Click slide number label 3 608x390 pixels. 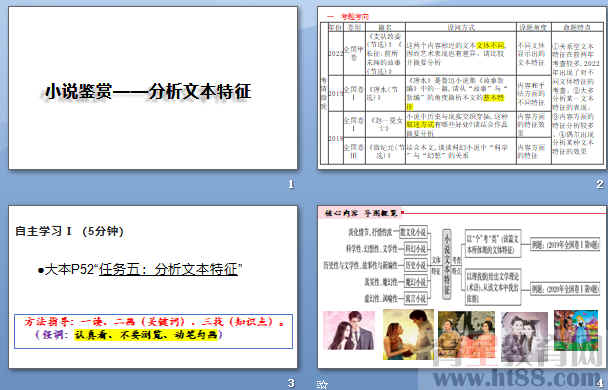pyautogui.click(x=291, y=383)
